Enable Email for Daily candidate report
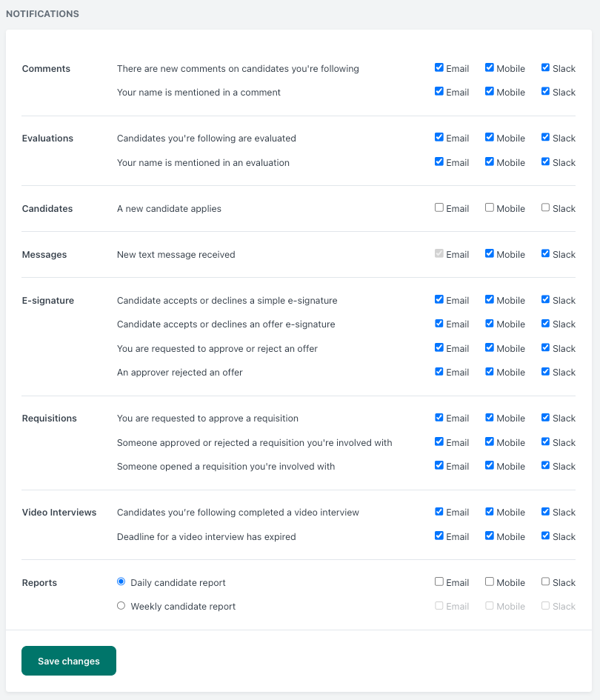600x700 pixels. (439, 581)
